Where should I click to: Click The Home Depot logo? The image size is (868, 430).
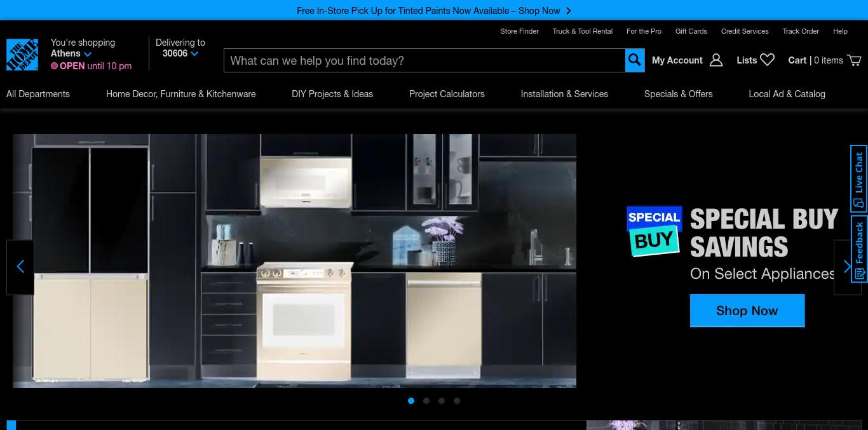[22, 55]
